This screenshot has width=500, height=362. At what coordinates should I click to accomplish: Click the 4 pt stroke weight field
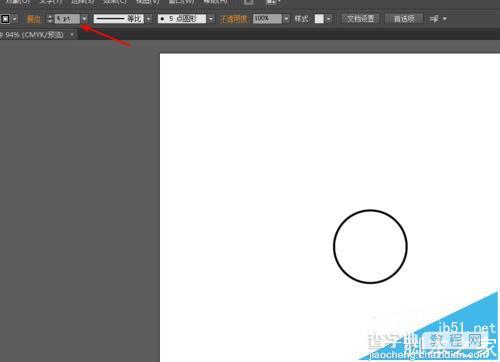67,19
